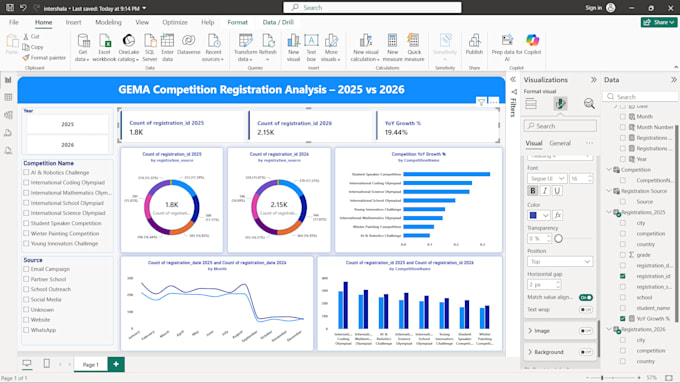Click the SQL Server icon
The width and height of the screenshot is (680, 383).
(x=150, y=41)
